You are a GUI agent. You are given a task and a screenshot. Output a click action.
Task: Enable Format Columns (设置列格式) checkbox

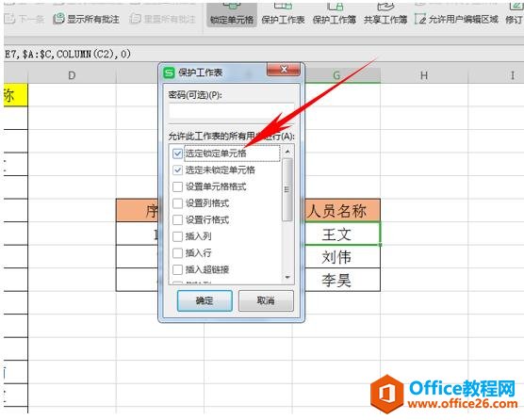pos(177,203)
